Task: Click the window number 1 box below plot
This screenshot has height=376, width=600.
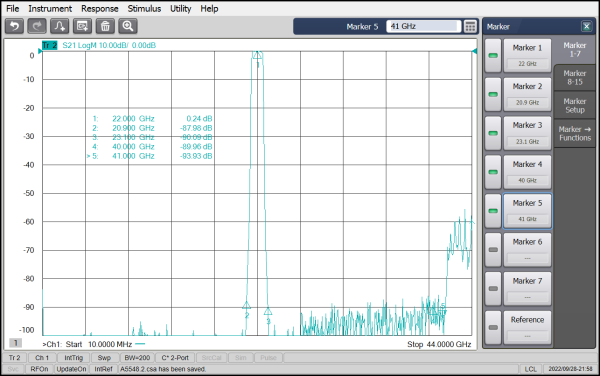Action: tap(16, 343)
